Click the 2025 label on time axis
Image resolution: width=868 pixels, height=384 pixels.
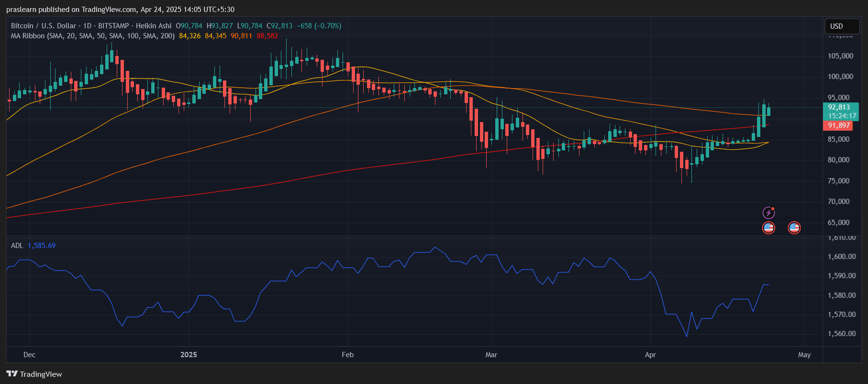(x=189, y=355)
